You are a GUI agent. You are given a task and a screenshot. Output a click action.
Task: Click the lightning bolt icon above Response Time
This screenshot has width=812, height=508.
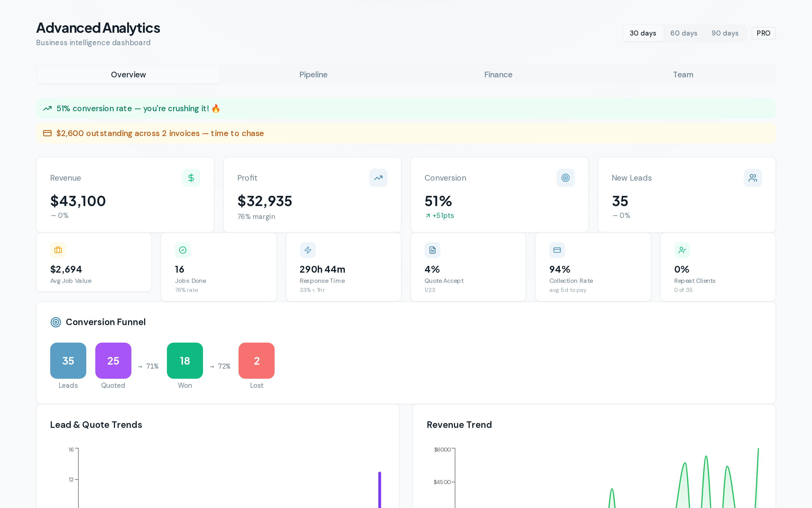tap(308, 250)
